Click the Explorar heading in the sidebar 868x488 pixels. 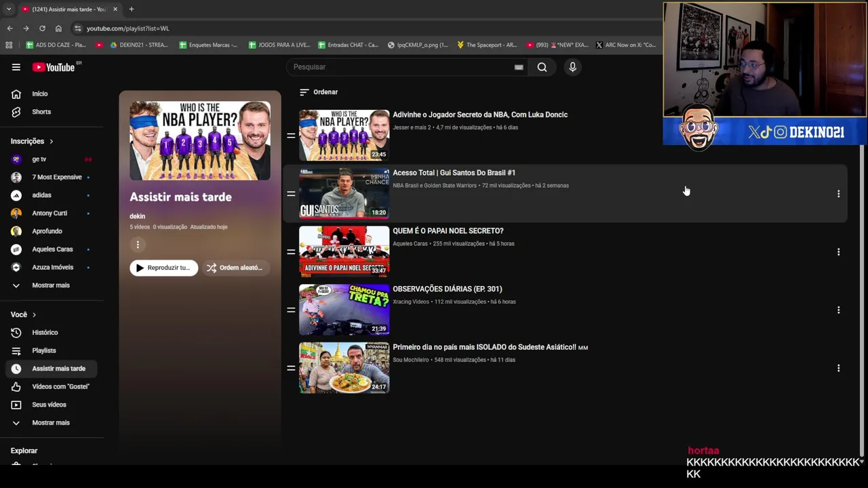pyautogui.click(x=24, y=451)
